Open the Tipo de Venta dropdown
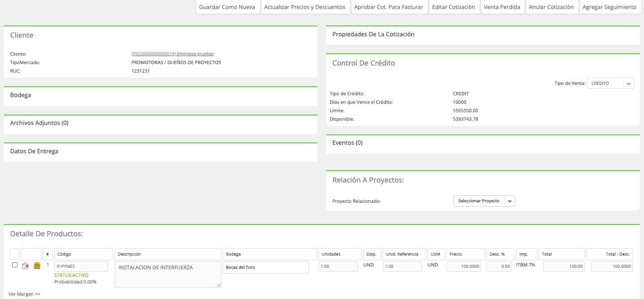 611,83
